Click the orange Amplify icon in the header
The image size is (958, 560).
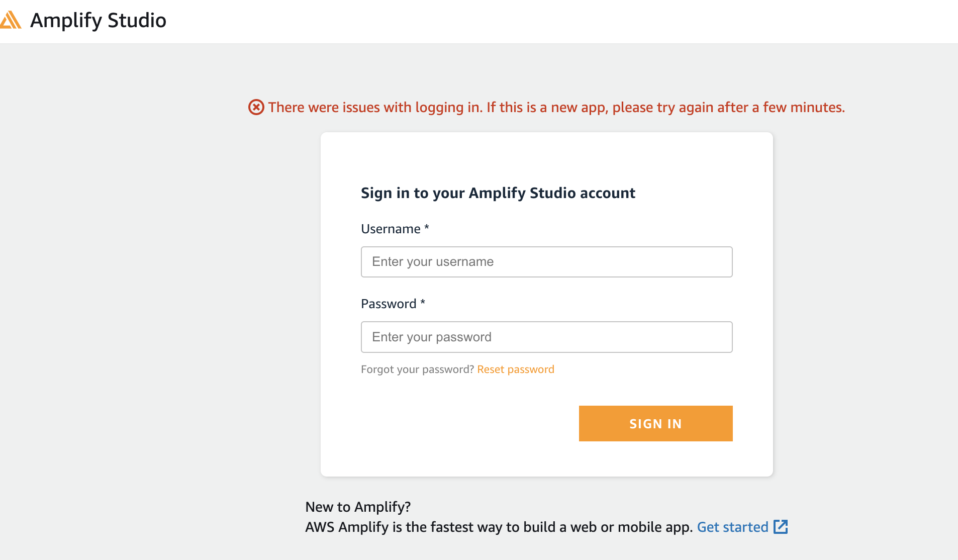11,20
